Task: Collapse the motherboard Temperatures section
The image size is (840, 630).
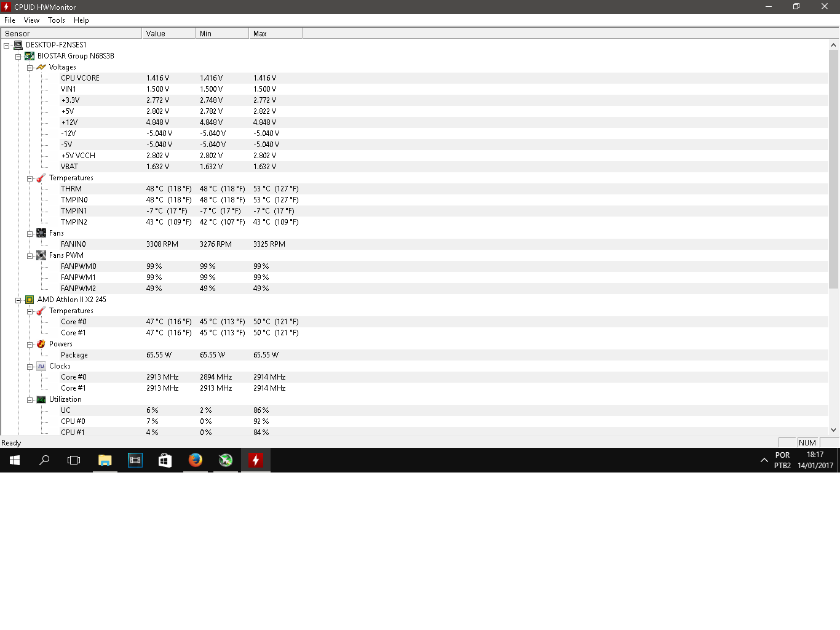Action: 30,178
